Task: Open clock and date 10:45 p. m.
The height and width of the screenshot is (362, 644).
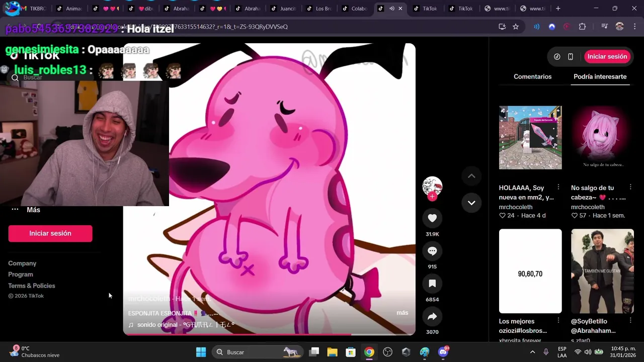Action: 623,352
